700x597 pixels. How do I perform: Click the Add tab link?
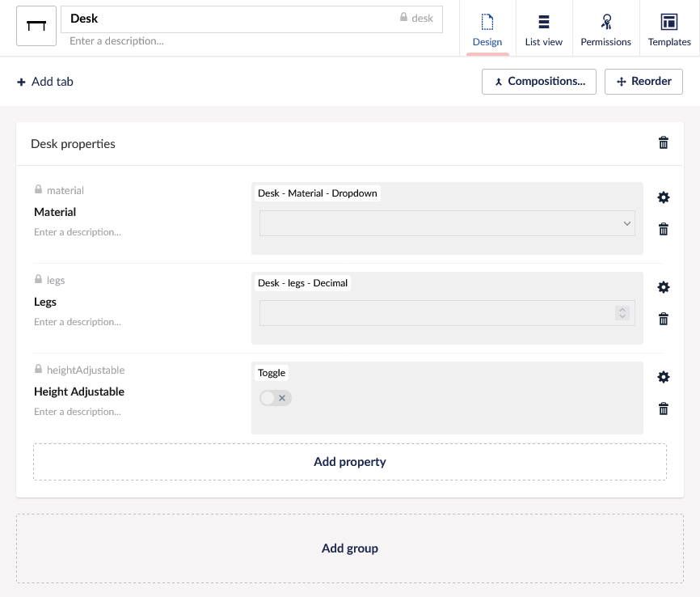(45, 82)
